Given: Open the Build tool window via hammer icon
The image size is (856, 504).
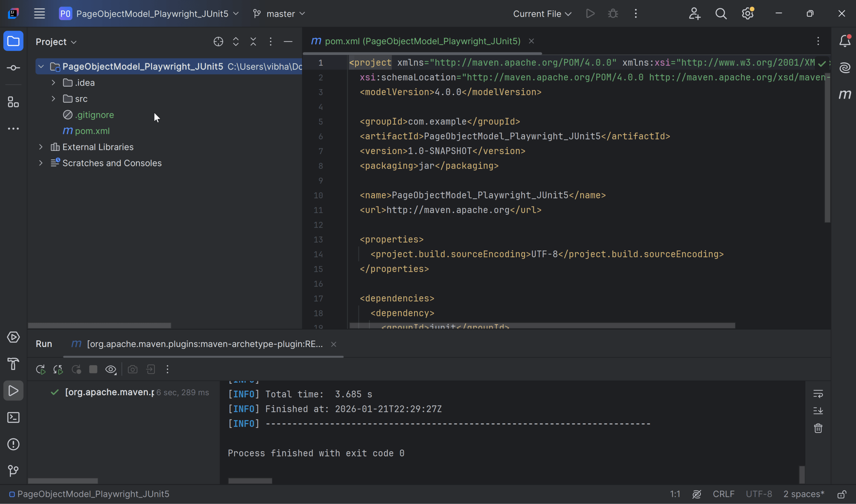Looking at the screenshot, I should pos(13,364).
